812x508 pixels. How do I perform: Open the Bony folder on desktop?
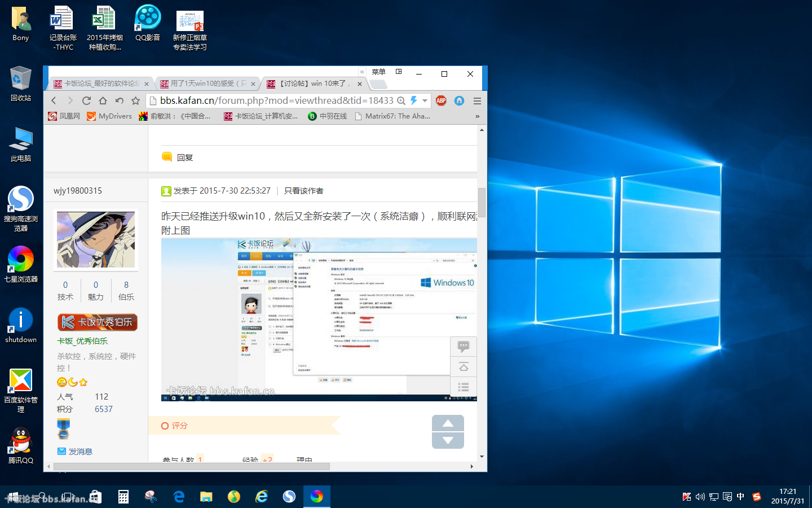pyautogui.click(x=21, y=24)
